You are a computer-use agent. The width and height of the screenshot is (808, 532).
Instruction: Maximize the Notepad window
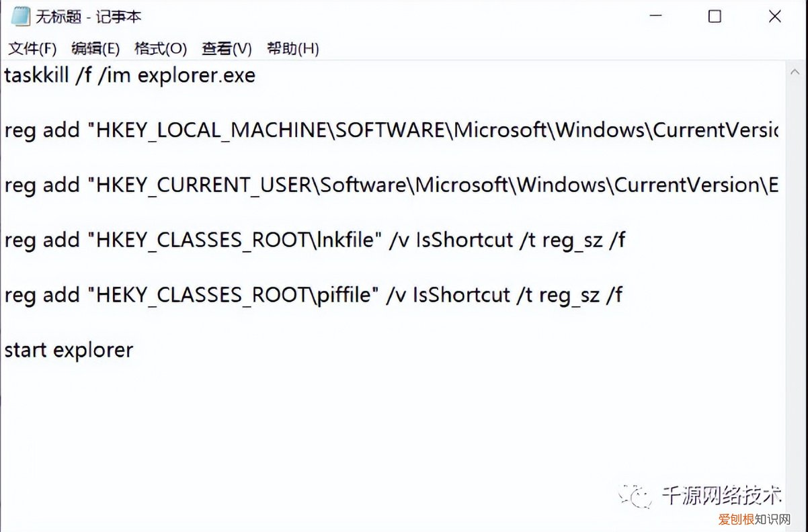(x=715, y=17)
